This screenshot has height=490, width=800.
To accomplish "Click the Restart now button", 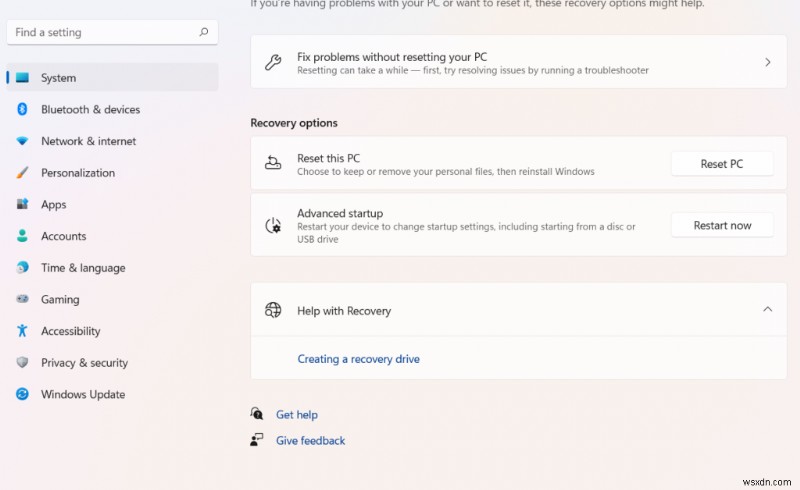I will [x=722, y=225].
